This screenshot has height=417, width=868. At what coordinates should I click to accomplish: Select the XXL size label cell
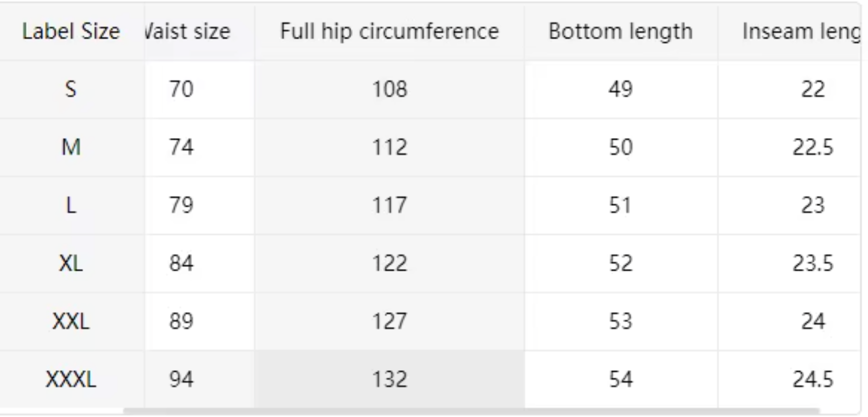[71, 321]
